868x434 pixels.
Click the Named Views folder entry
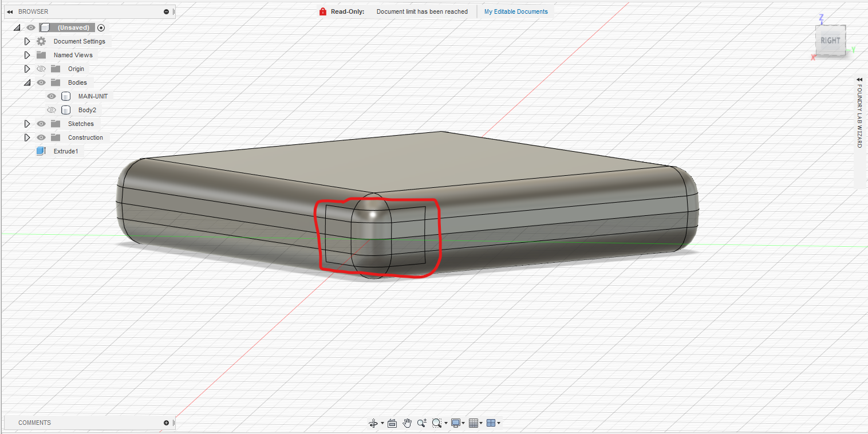click(72, 54)
